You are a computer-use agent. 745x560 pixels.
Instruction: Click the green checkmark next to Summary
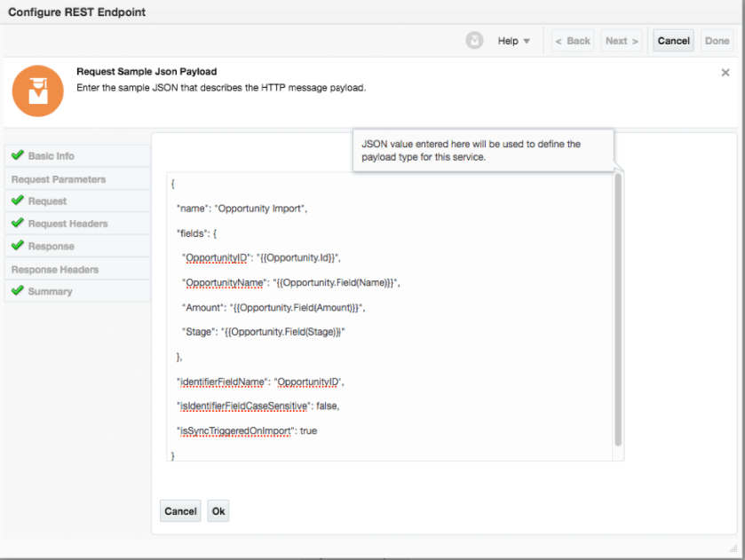(17, 291)
